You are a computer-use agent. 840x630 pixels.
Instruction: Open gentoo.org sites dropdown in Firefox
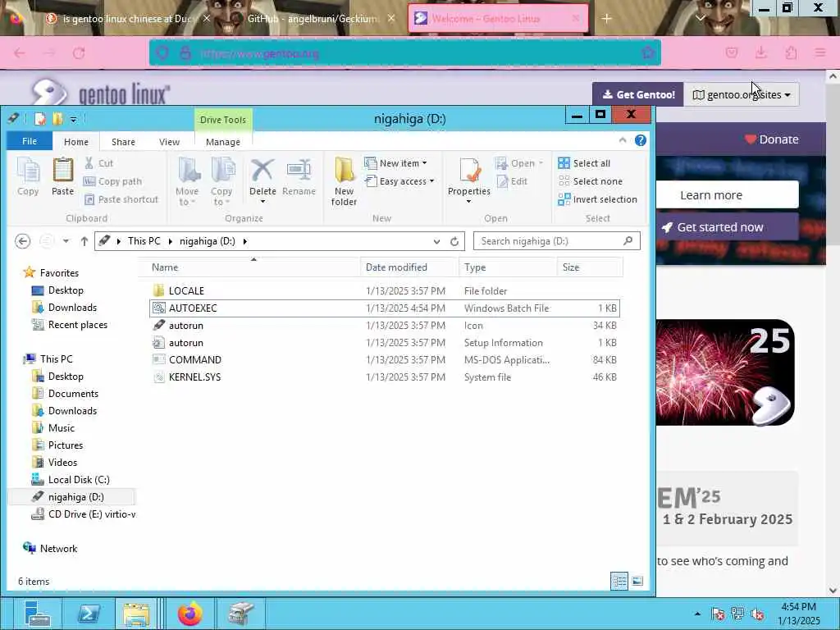[742, 94]
